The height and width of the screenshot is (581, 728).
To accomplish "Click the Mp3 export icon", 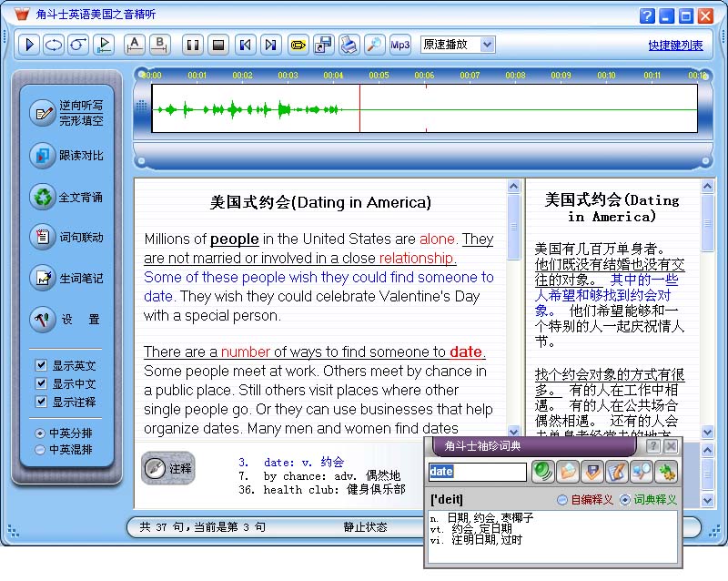I will 400,45.
